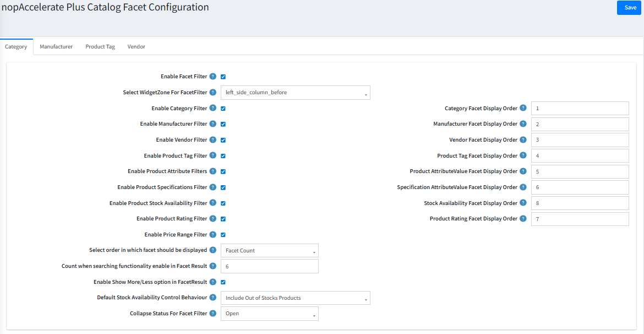Click the Enable Price Range Filter help icon

(x=214, y=234)
